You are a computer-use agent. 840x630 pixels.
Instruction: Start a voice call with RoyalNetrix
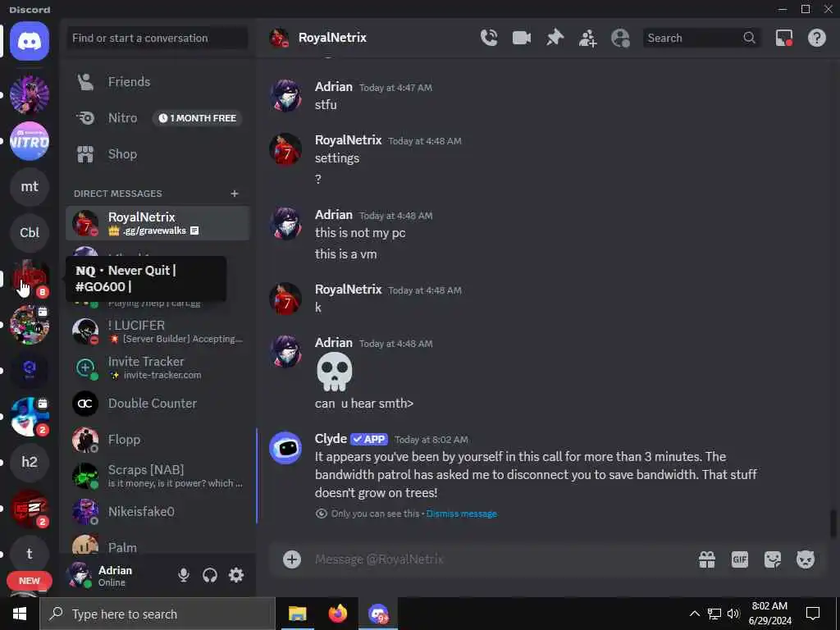tap(489, 38)
